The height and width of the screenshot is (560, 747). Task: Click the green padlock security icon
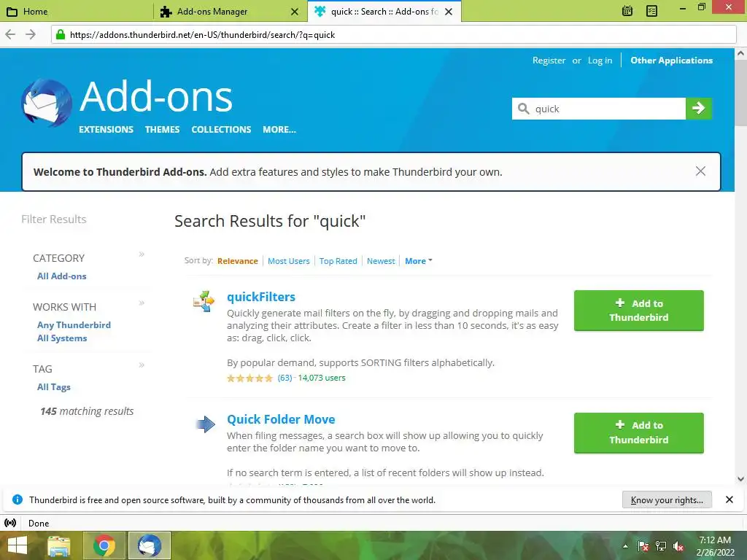(x=61, y=34)
